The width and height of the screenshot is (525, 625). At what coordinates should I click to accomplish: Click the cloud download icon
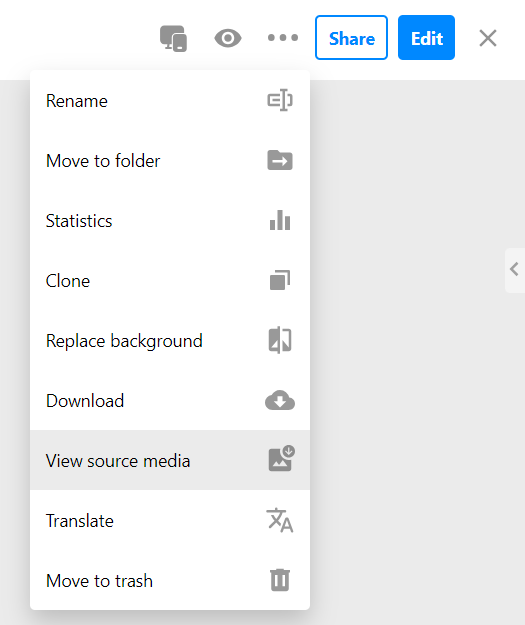coord(280,400)
